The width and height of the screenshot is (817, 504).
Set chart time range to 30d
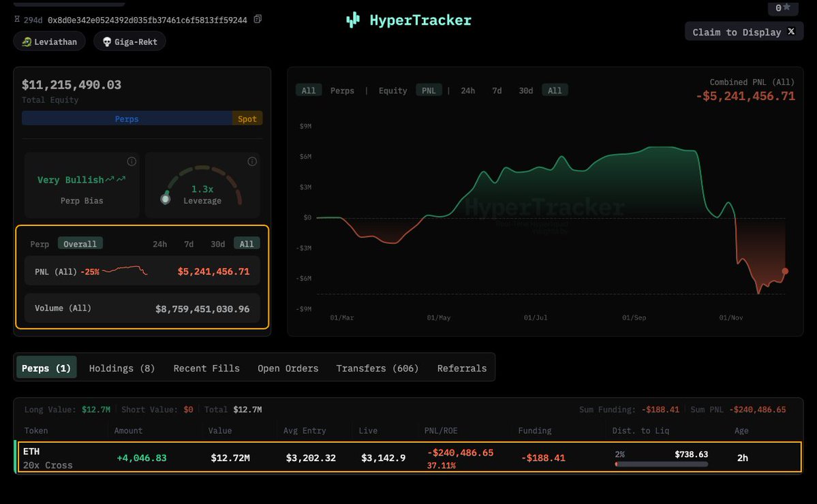(x=525, y=90)
